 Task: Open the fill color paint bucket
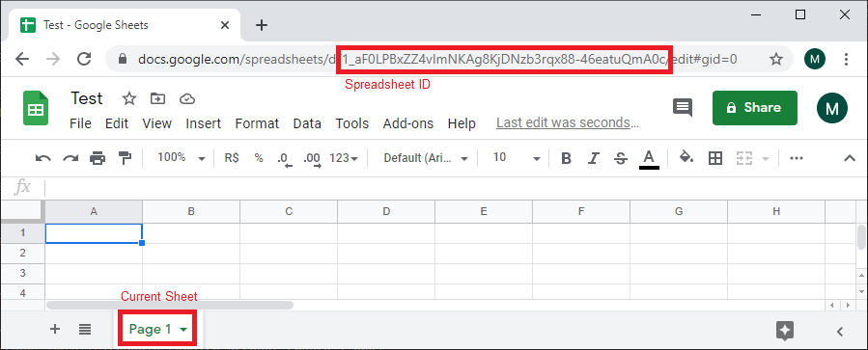[x=686, y=157]
